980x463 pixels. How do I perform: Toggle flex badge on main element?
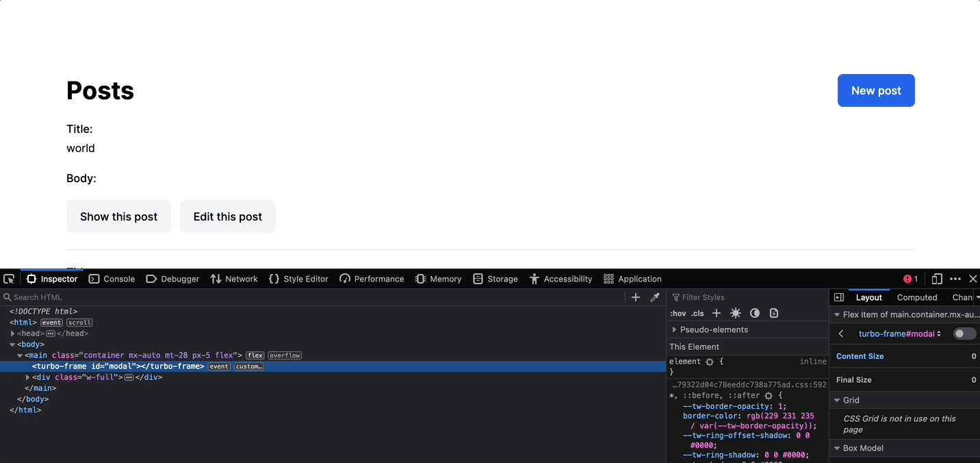[x=255, y=355]
